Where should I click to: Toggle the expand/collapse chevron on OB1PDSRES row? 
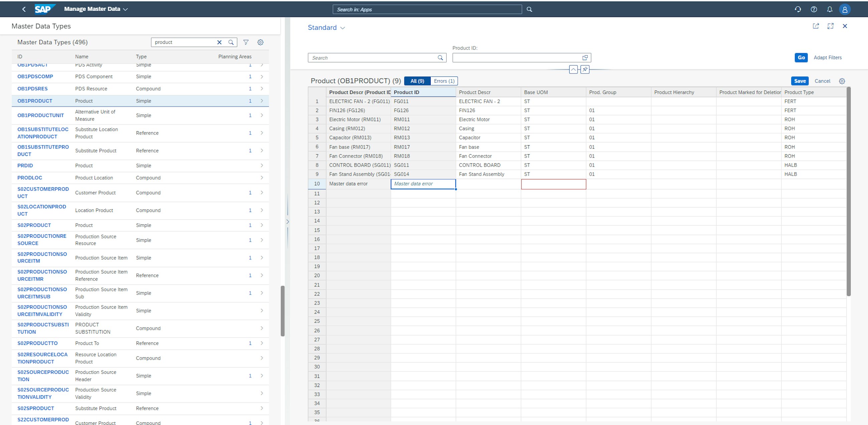262,88
